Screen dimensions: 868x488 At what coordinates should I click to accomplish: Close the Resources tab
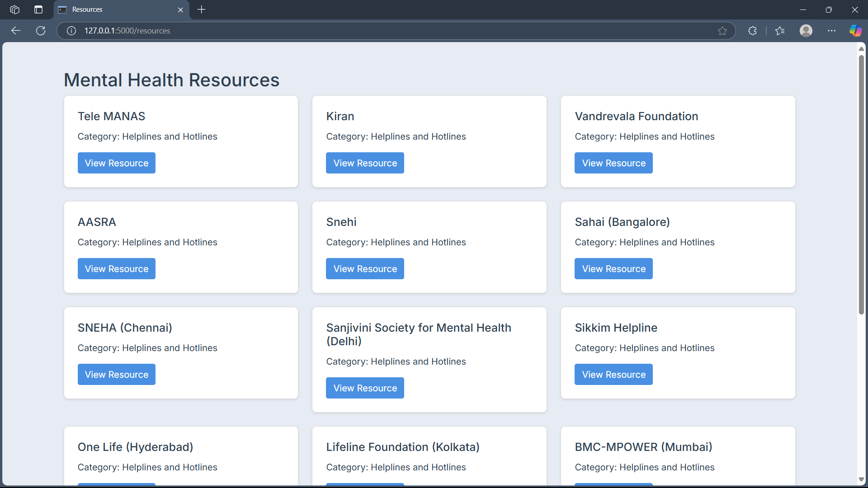(180, 9)
